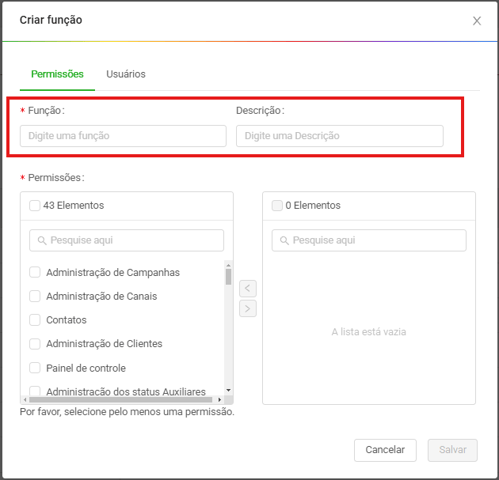This screenshot has height=480, width=499.
Task: Click the move-right arrow between lists
Action: click(x=248, y=309)
